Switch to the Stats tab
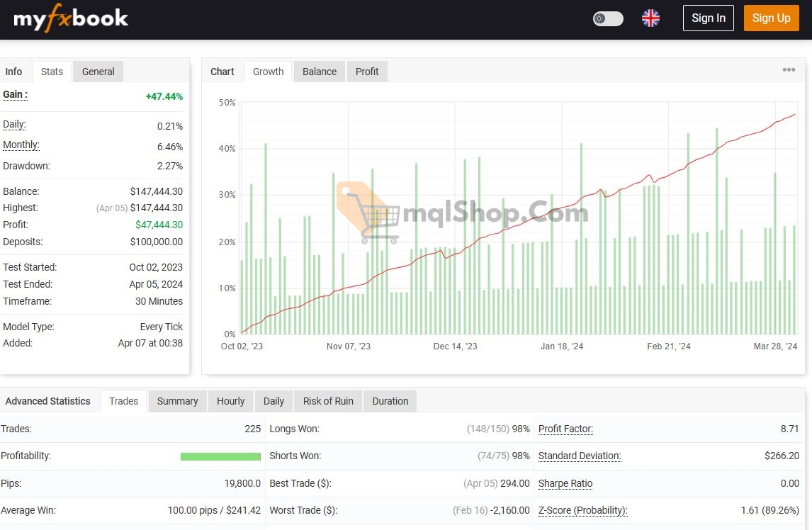This screenshot has height=530, width=812. click(51, 71)
